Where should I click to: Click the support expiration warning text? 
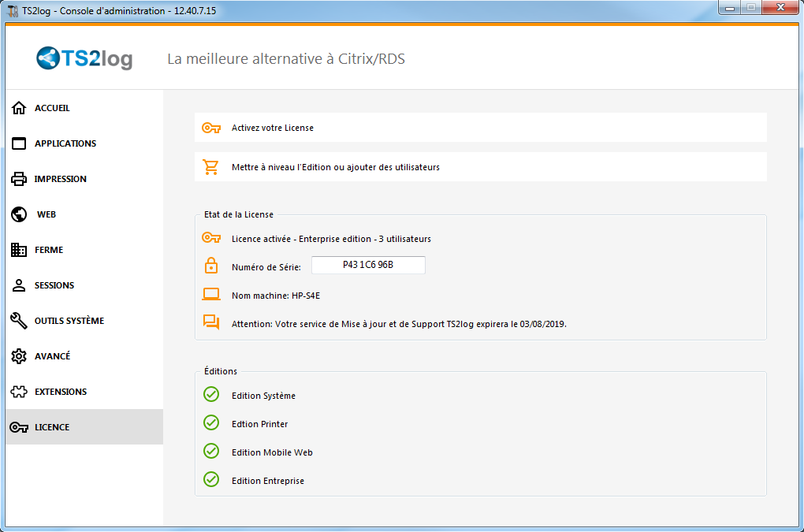pyautogui.click(x=399, y=324)
